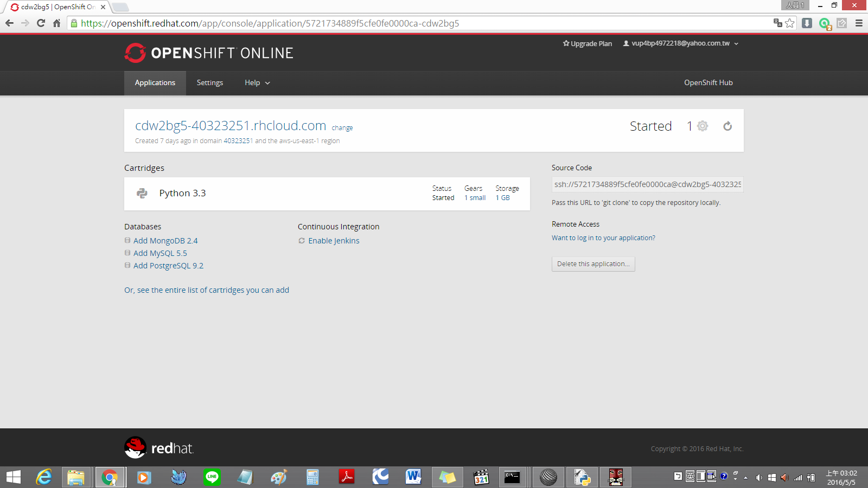Open the Chrome home page button
The width and height of the screenshot is (868, 488).
[x=56, y=23]
